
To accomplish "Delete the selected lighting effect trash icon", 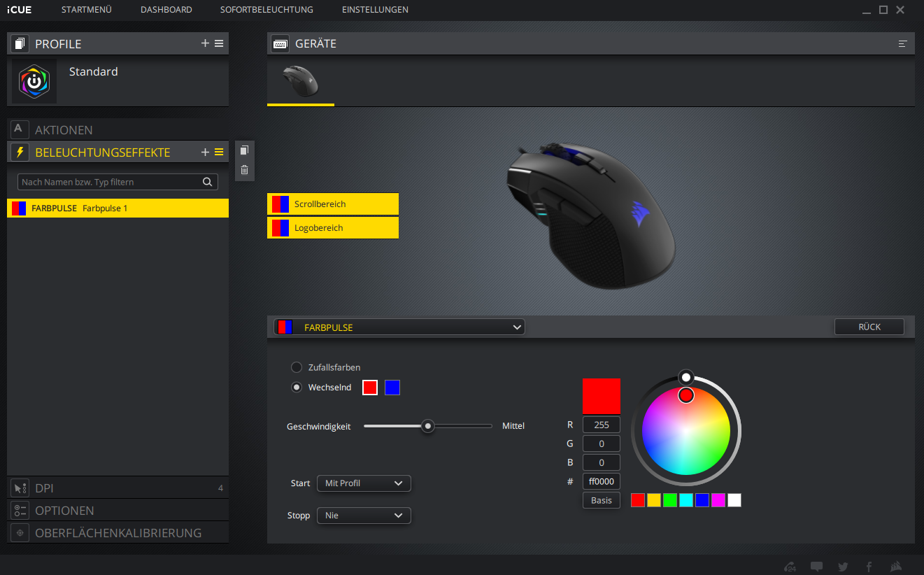I will 244,169.
